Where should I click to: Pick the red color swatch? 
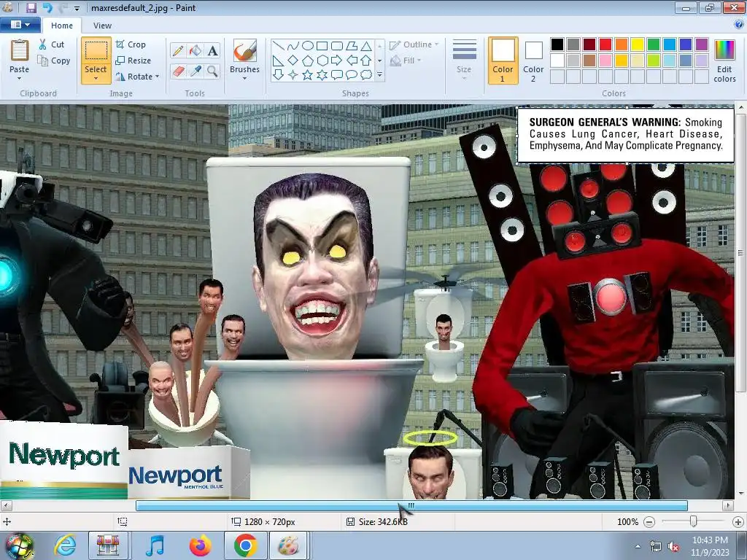(605, 44)
